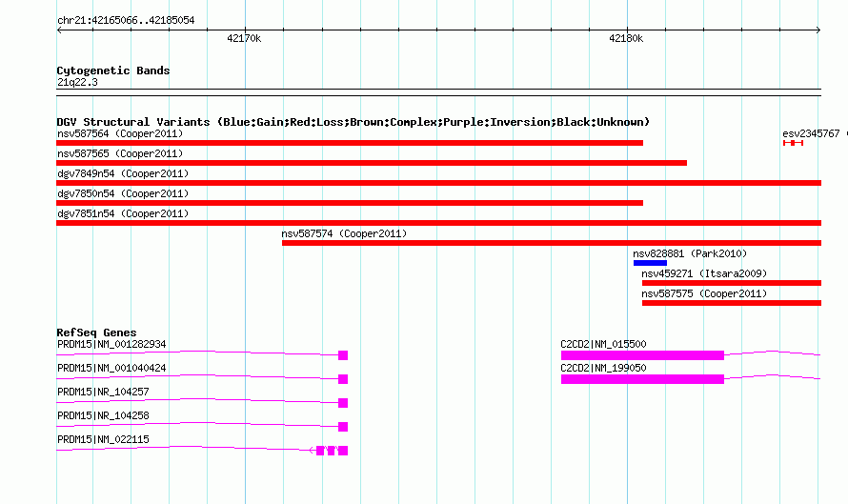Select PRDM15|NR_104258 transcript label
The width and height of the screenshot is (848, 504).
(x=103, y=415)
